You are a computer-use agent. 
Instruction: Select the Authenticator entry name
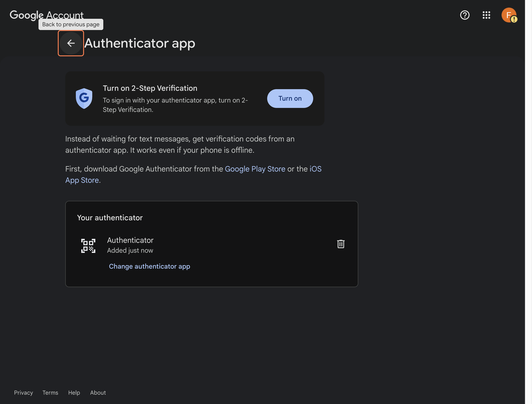[130, 240]
